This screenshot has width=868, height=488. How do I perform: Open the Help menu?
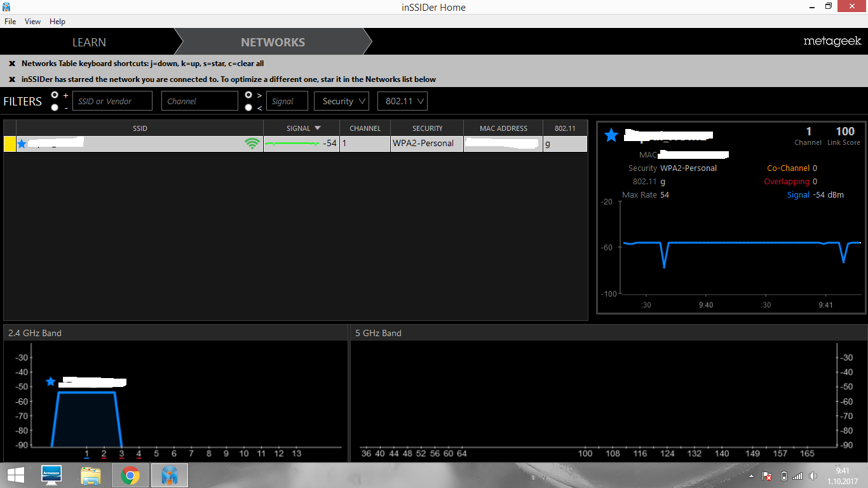(57, 21)
